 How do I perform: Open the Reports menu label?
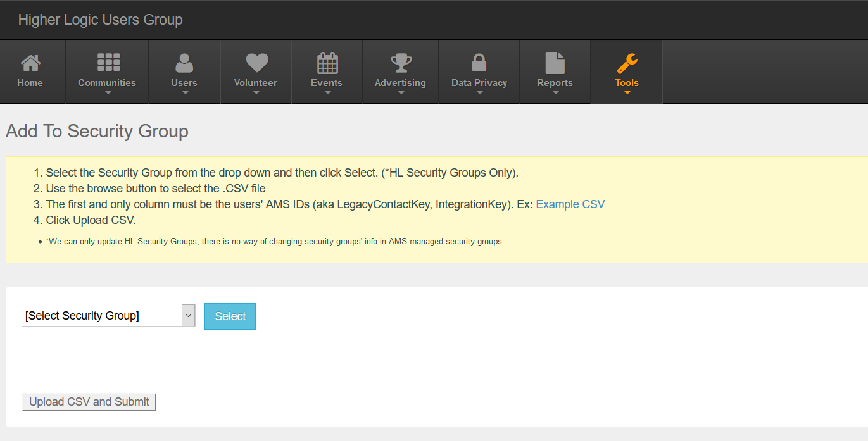[555, 83]
